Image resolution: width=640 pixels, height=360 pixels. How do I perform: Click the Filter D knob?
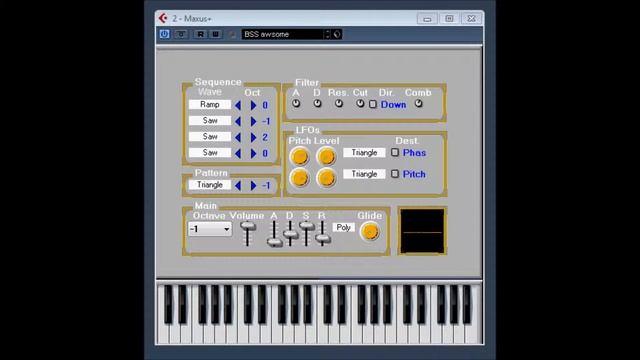tap(317, 104)
